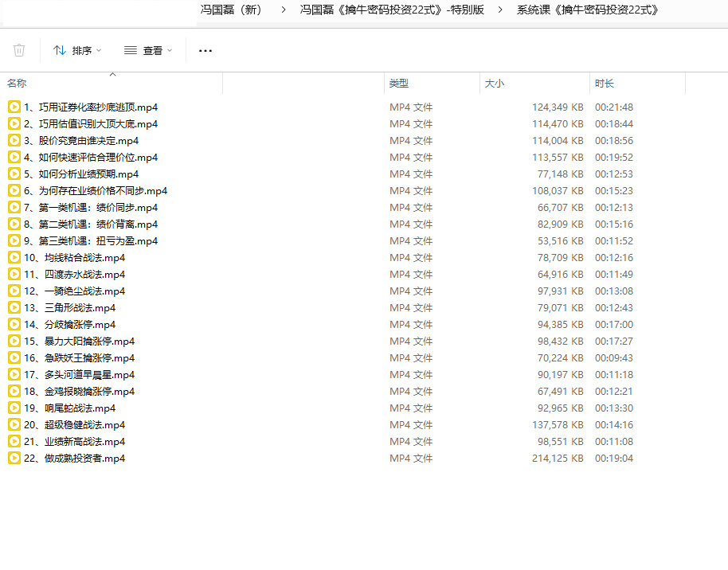The width and height of the screenshot is (728, 570).
Task: Click duration value 00:21:48
Action: coord(614,107)
